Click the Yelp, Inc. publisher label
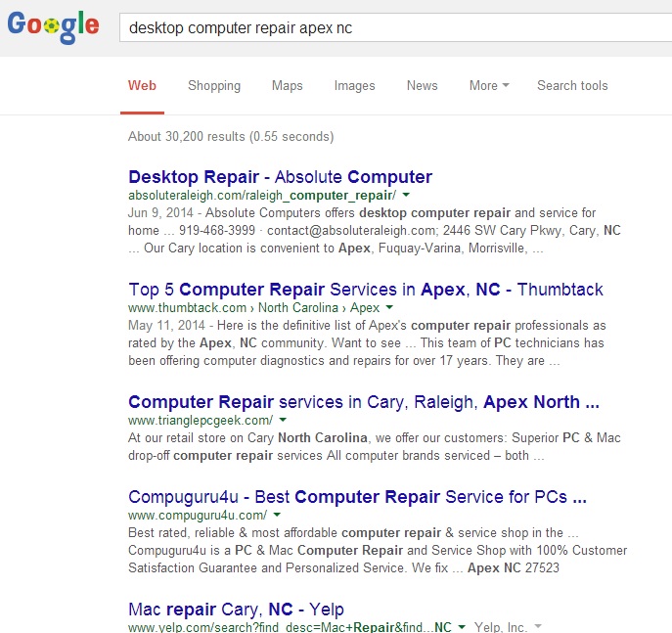Screen dimensions: 672x633 [x=500, y=627]
